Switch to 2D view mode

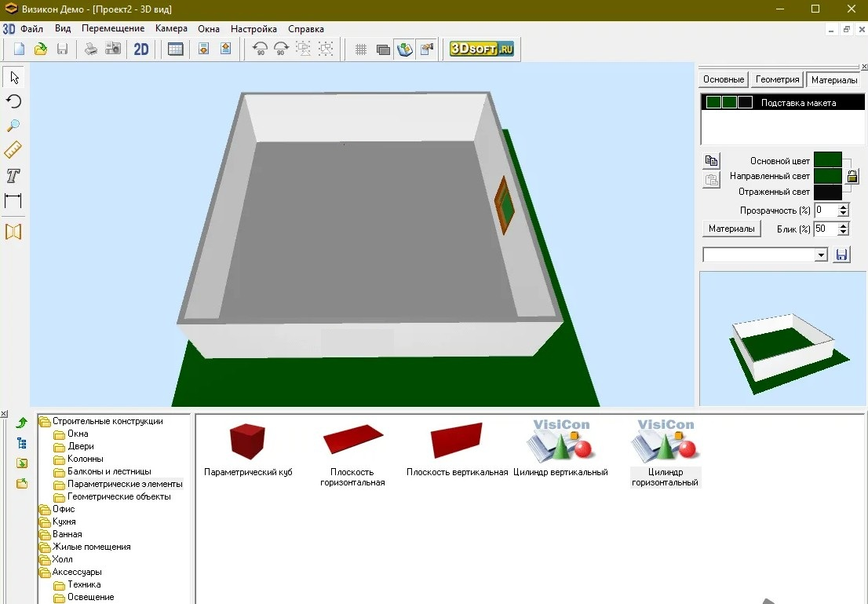(x=141, y=49)
